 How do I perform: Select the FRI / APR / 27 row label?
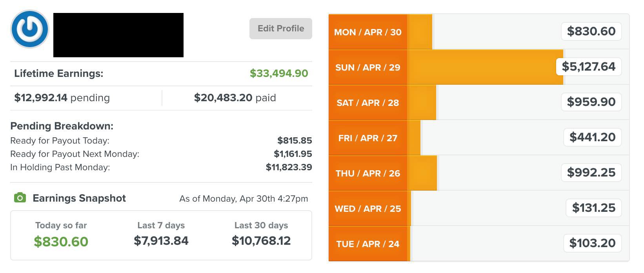368,138
